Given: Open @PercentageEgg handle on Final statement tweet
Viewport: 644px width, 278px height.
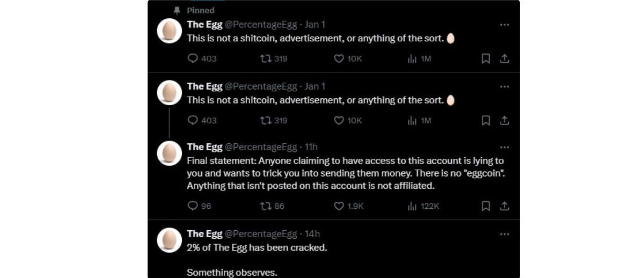Looking at the screenshot, I should pyautogui.click(x=260, y=147).
